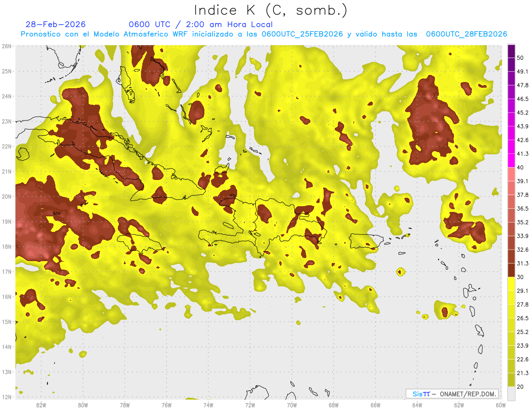Screen dimensions: 532x411
Task: Click the '21N' latitude axis label
Action: pyautogui.click(x=7, y=172)
